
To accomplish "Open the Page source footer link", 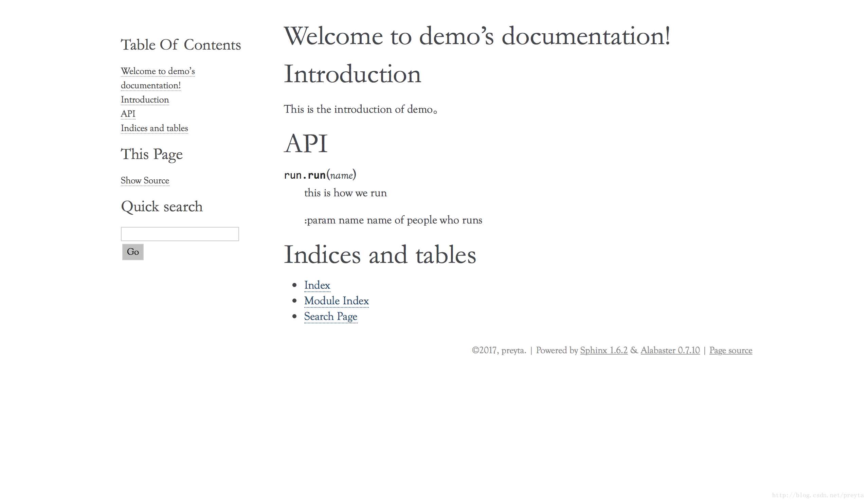I will pos(731,351).
